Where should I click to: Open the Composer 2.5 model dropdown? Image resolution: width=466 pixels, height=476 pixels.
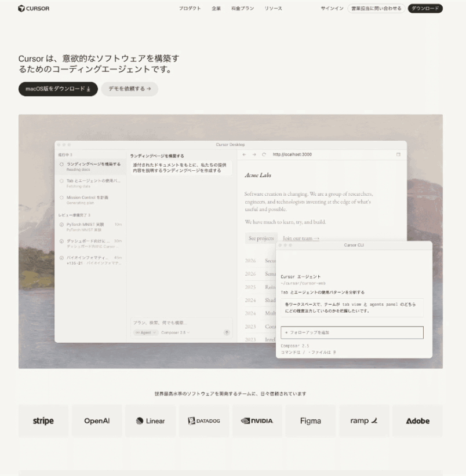click(x=175, y=333)
